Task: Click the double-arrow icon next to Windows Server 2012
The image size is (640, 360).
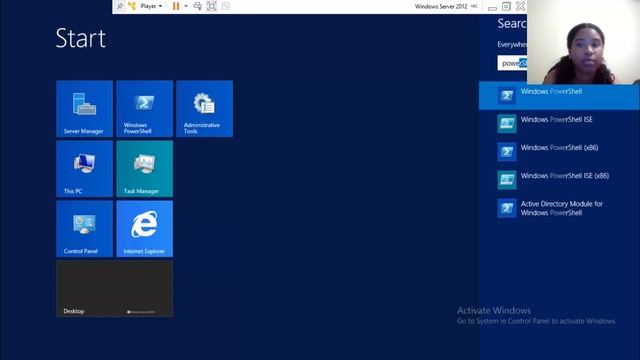Action: point(474,6)
